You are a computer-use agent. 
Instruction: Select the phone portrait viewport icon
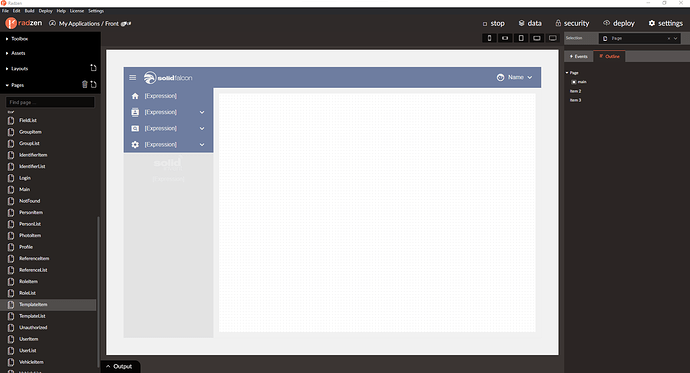tap(489, 38)
